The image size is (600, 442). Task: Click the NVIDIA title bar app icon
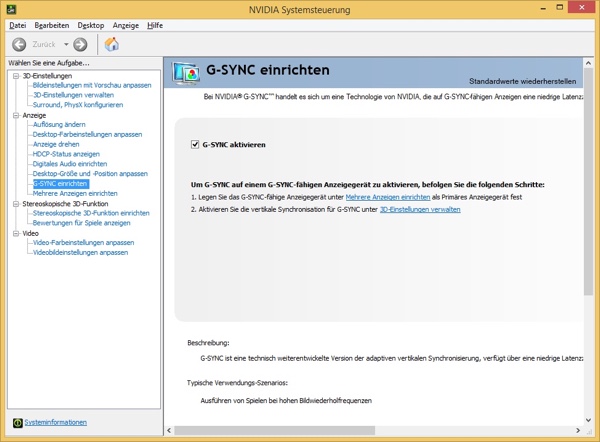tap(11, 9)
